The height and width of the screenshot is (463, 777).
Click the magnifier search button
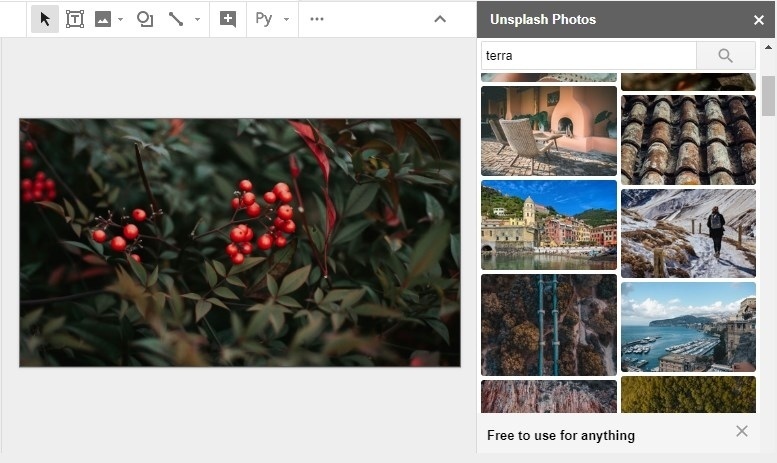[x=725, y=56]
